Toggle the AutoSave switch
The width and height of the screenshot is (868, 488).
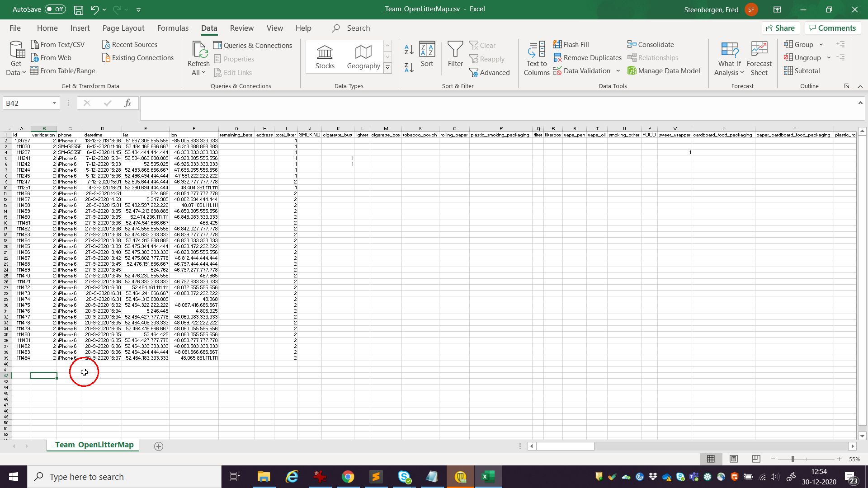(x=55, y=9)
